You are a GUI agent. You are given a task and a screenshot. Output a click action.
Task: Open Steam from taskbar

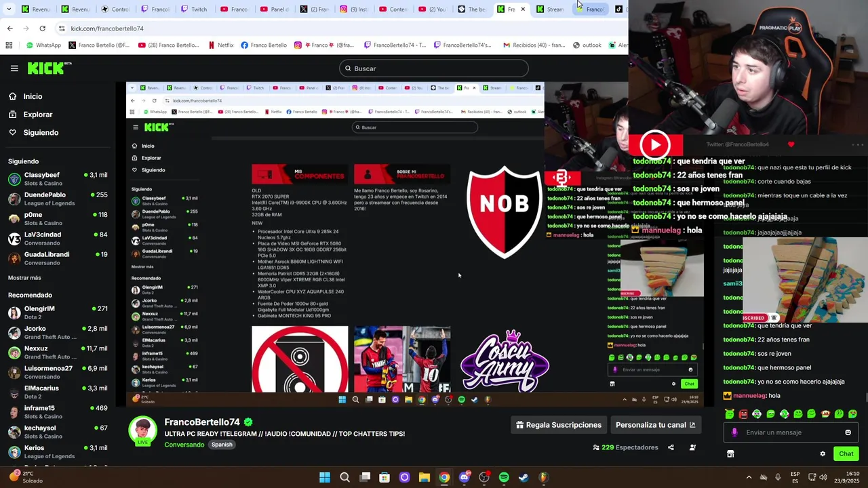click(x=524, y=477)
